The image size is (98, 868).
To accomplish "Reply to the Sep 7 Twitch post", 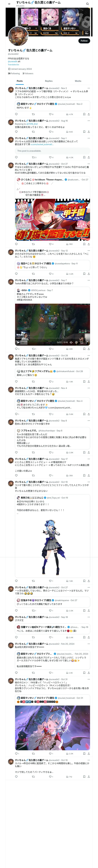I will tap(16, 349).
